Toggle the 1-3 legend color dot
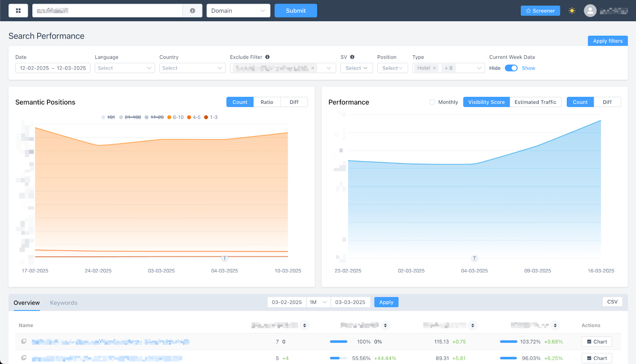 coord(206,117)
